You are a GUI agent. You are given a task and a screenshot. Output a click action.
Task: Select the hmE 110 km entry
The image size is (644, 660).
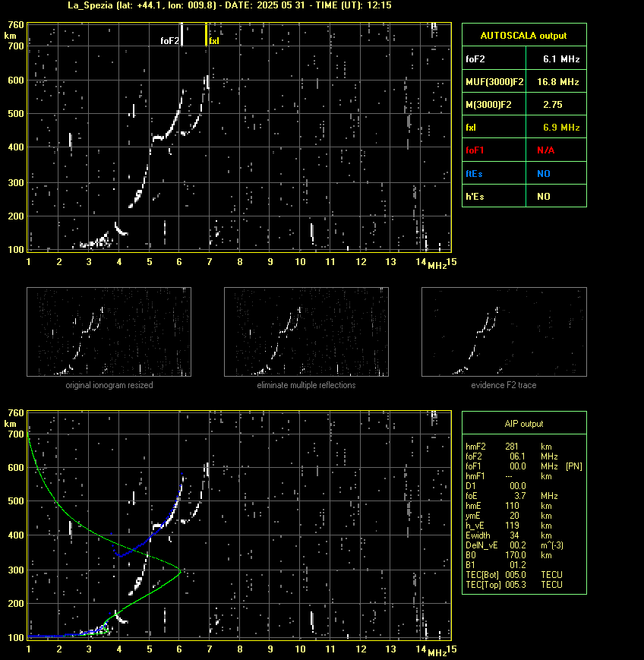[509, 506]
